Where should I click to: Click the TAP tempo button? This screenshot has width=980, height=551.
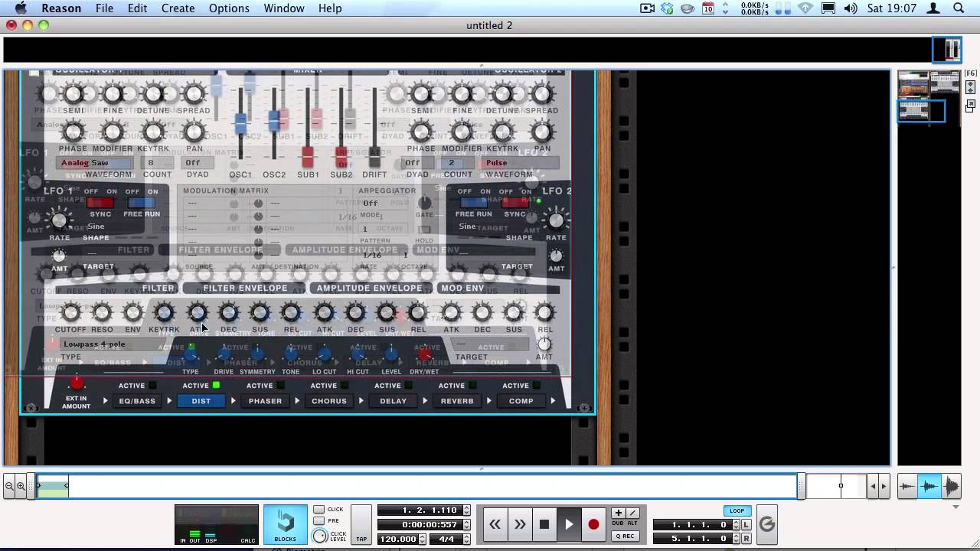click(361, 525)
